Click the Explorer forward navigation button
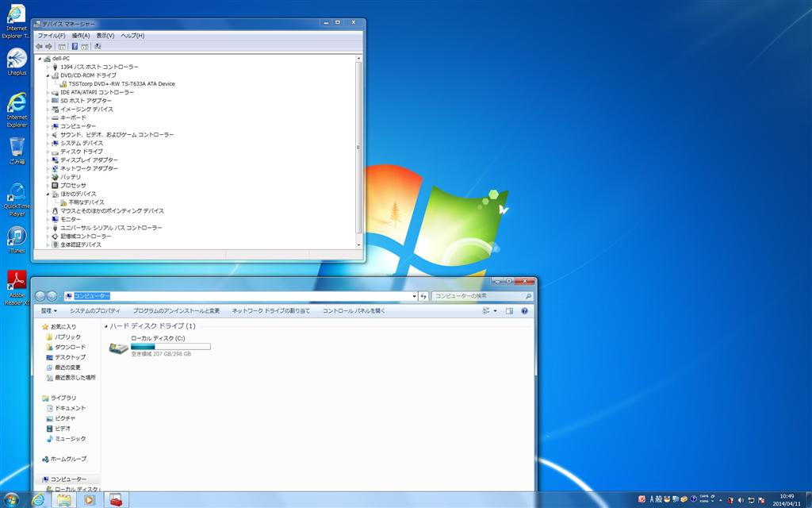This screenshot has width=812, height=508. click(52, 296)
